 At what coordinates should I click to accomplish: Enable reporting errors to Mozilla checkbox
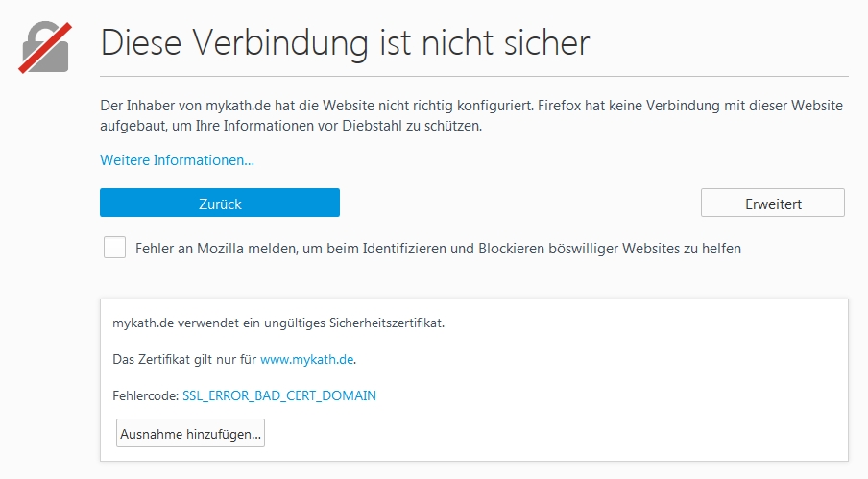(x=115, y=248)
